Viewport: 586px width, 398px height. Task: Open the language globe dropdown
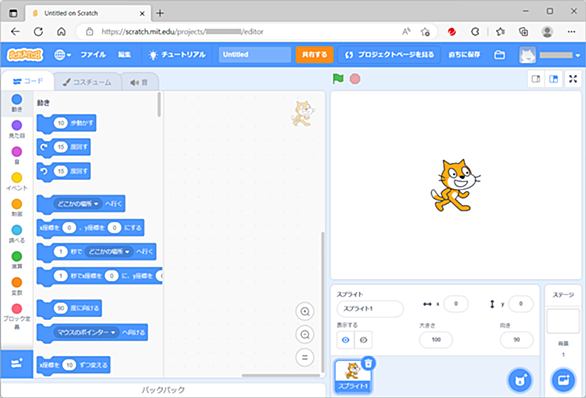[x=62, y=55]
